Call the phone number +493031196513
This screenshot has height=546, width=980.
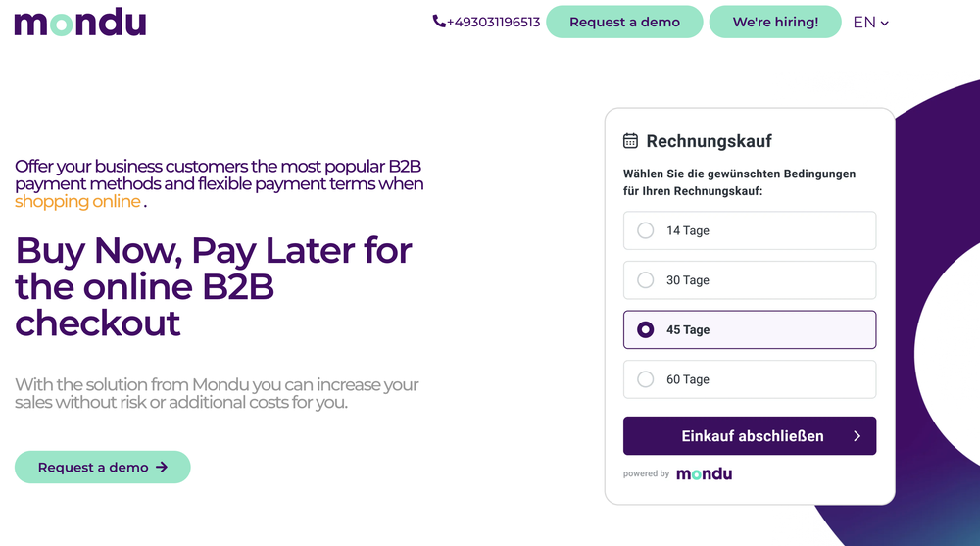pyautogui.click(x=493, y=22)
